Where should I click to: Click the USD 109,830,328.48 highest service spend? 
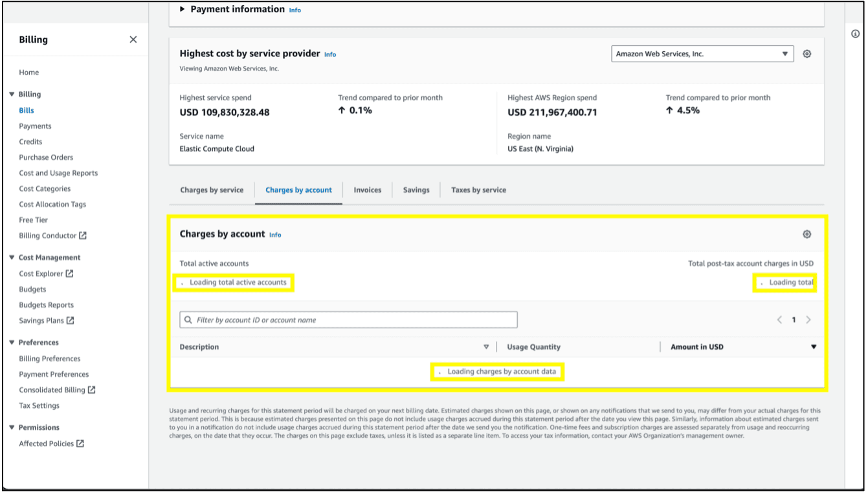pyautogui.click(x=225, y=113)
